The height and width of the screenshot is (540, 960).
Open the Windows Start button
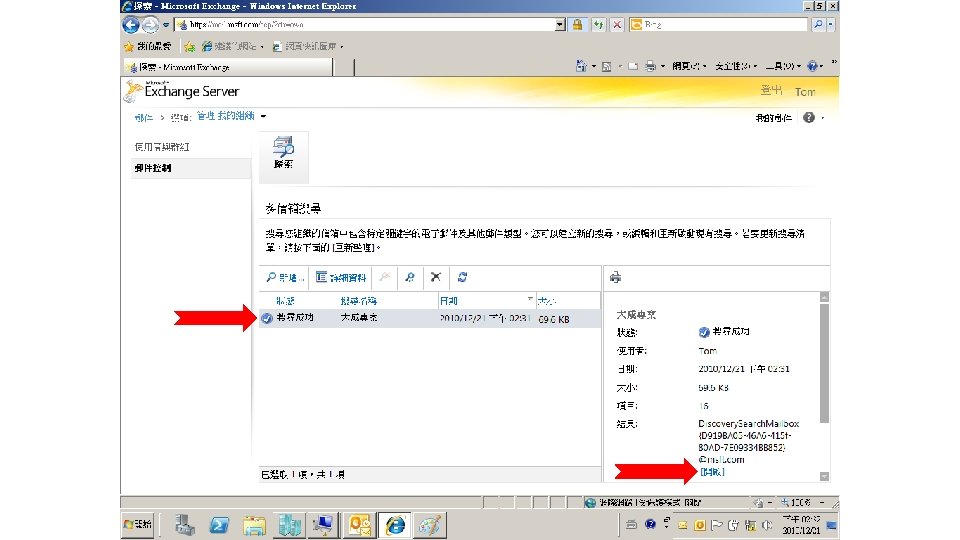pos(138,525)
